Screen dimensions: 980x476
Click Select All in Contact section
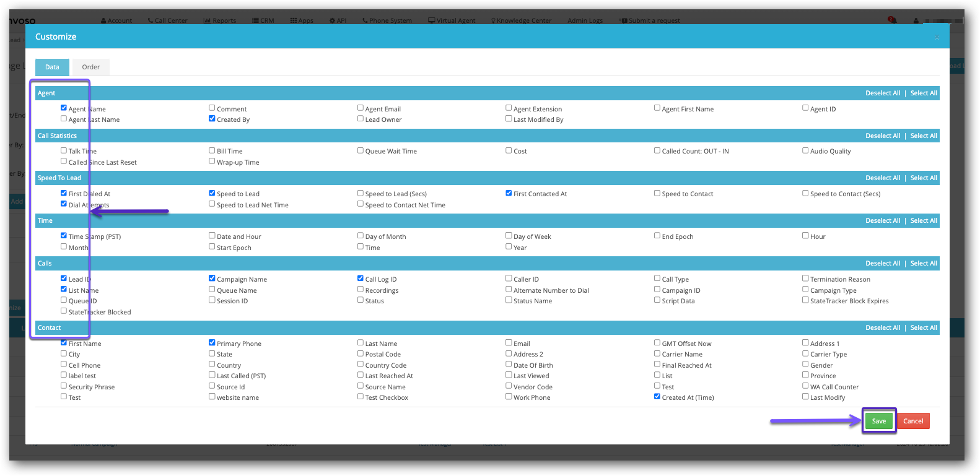tap(924, 327)
